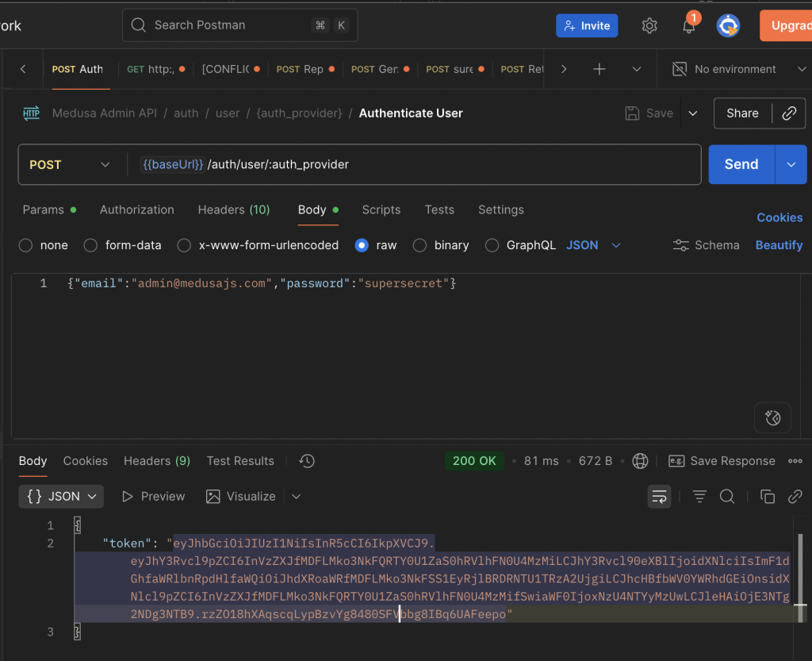The width and height of the screenshot is (812, 661).
Task: Add a new request tab with plus icon
Action: click(x=599, y=69)
